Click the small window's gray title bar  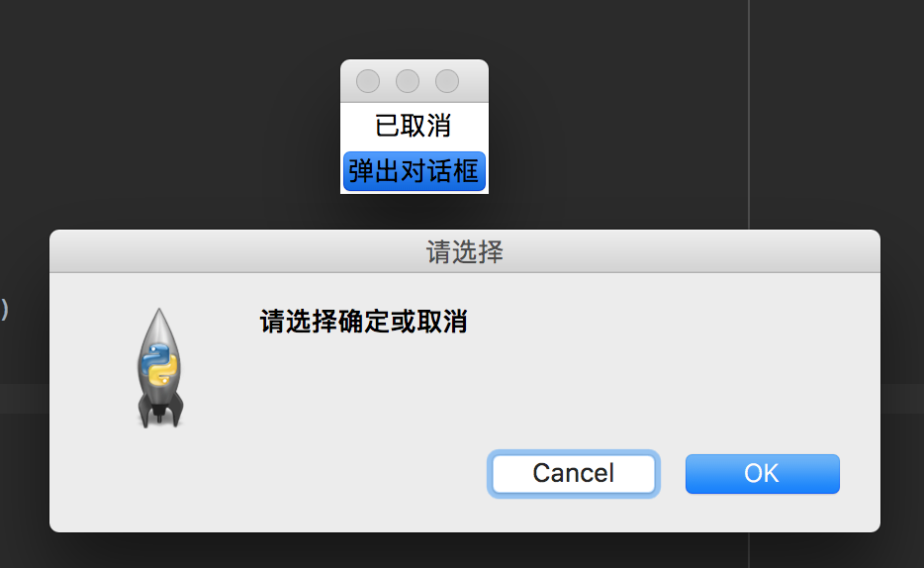(415, 81)
